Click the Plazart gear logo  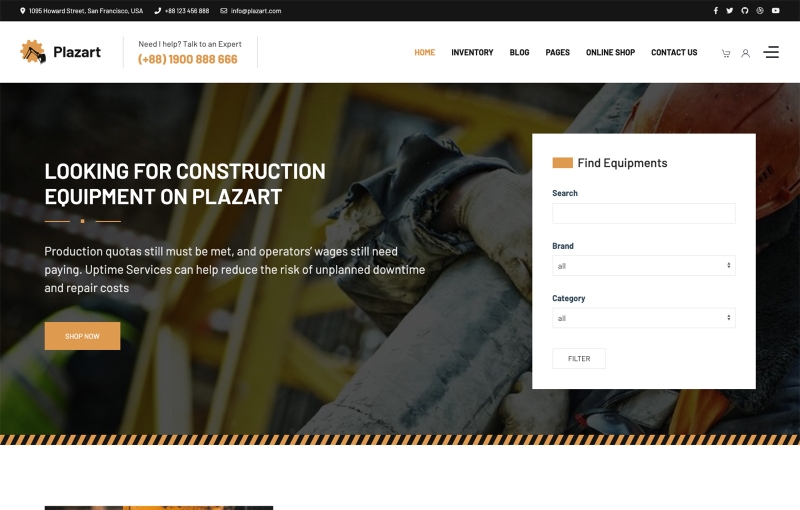point(33,52)
